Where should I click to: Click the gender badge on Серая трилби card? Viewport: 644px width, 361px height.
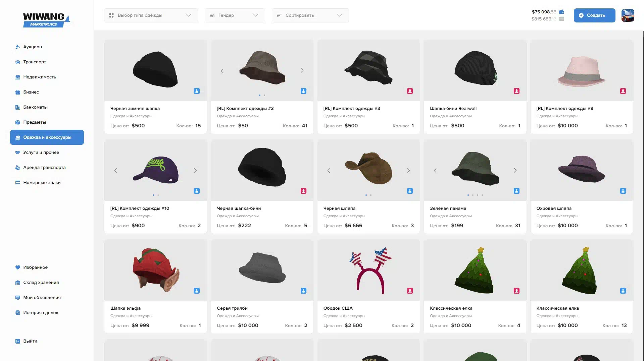tap(303, 291)
